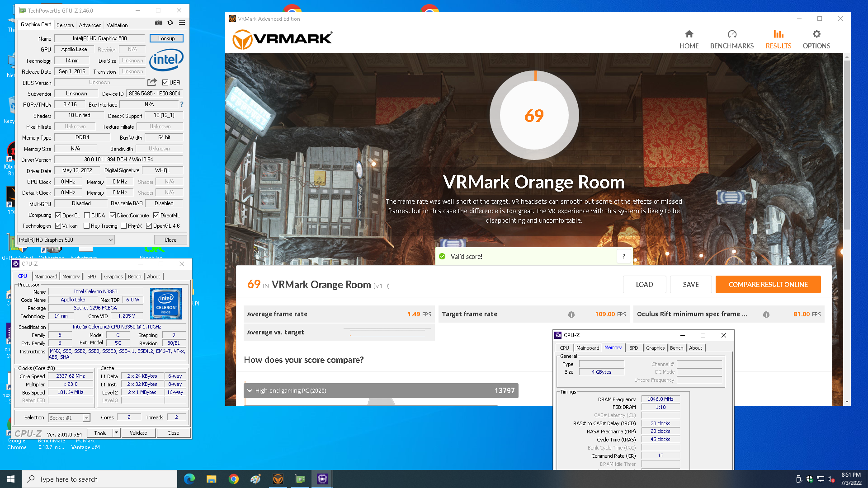The image size is (868, 488).
Task: Open the CPU-Z Tools dropdown arrow
Action: [116, 433]
